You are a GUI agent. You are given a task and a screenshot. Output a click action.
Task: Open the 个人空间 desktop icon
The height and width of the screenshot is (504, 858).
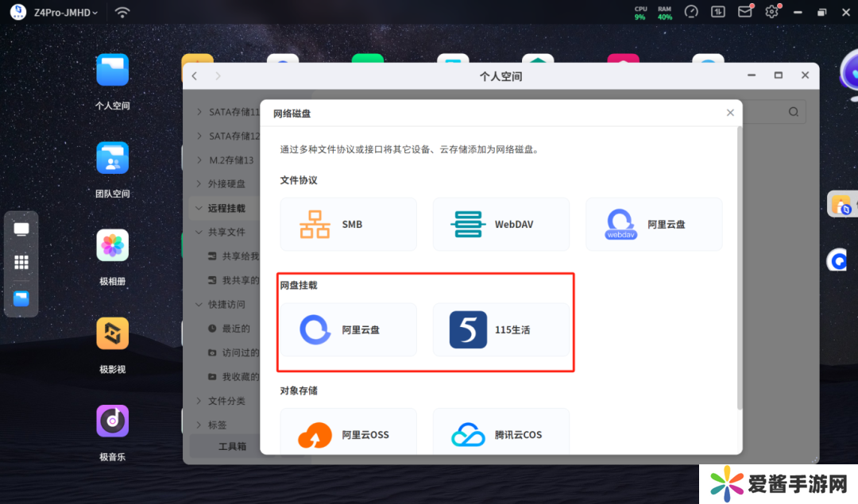pos(112,71)
